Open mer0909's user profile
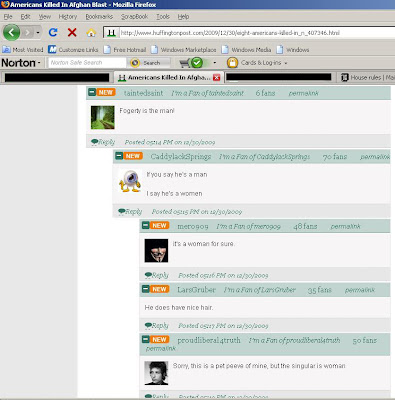 coord(193,226)
